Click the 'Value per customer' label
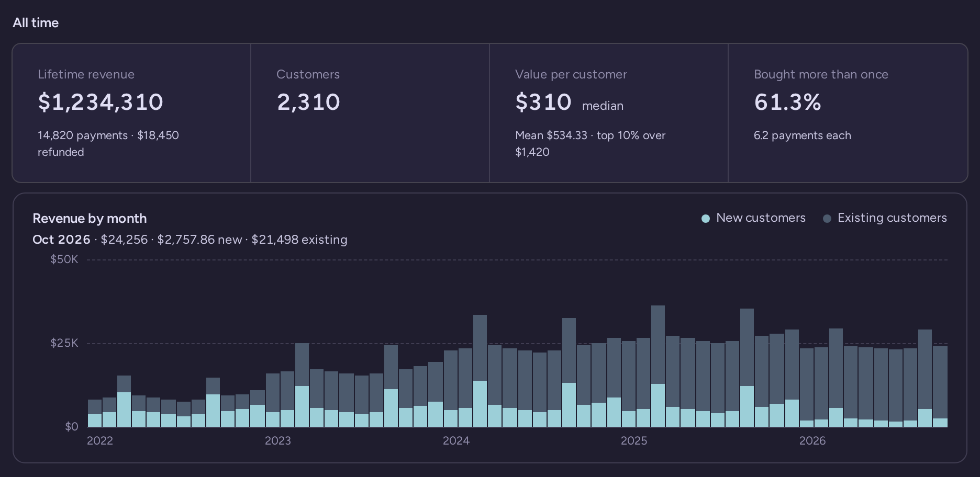Screen dimensions: 980x477 point(571,74)
